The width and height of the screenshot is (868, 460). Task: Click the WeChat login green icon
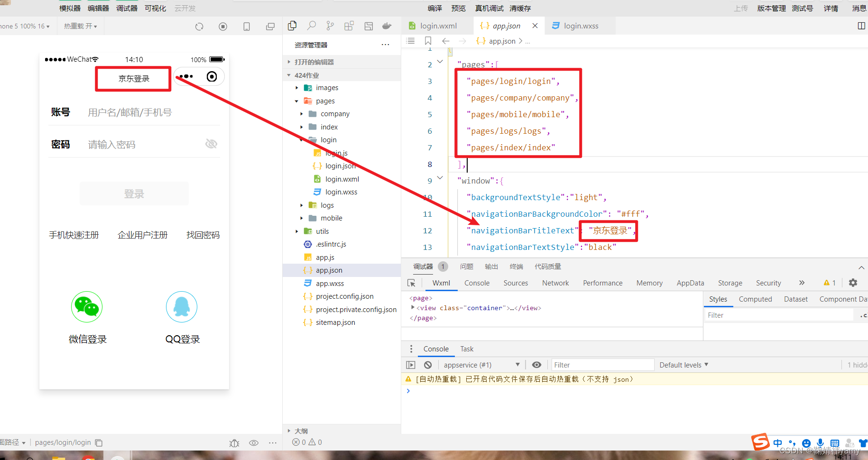pyautogui.click(x=87, y=307)
